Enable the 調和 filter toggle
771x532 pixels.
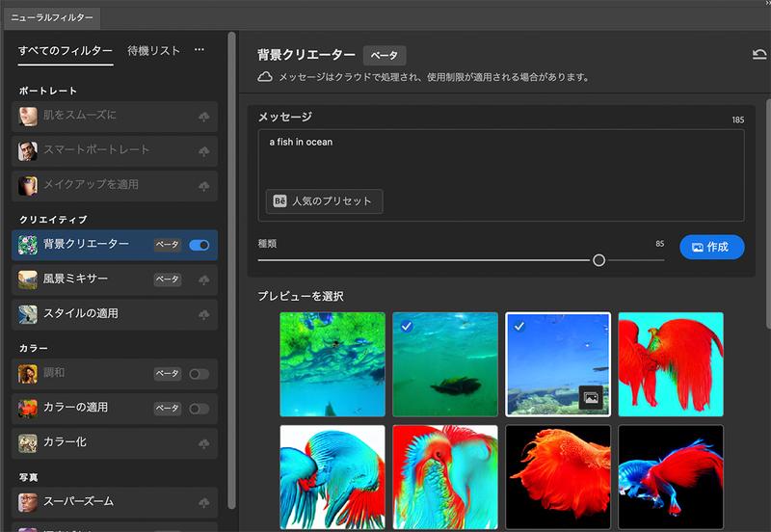199,374
